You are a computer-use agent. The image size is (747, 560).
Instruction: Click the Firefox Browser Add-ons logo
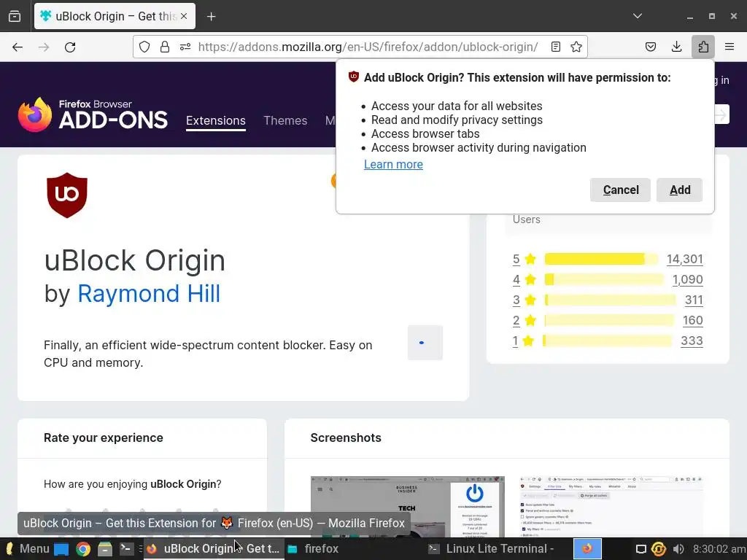[93, 114]
